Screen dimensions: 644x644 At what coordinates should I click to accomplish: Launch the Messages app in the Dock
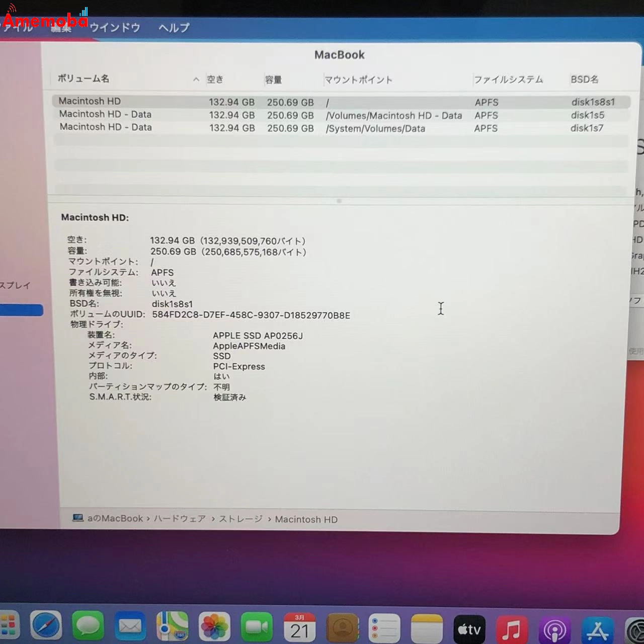pos(87,626)
